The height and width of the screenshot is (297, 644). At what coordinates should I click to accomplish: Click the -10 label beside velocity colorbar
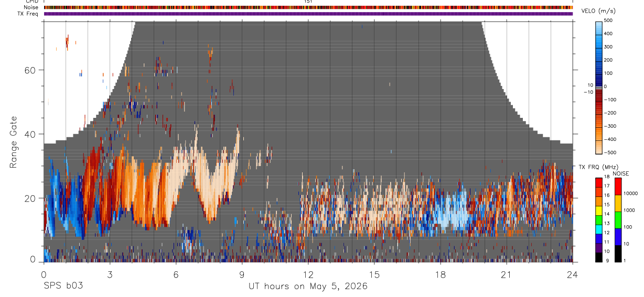pos(588,92)
